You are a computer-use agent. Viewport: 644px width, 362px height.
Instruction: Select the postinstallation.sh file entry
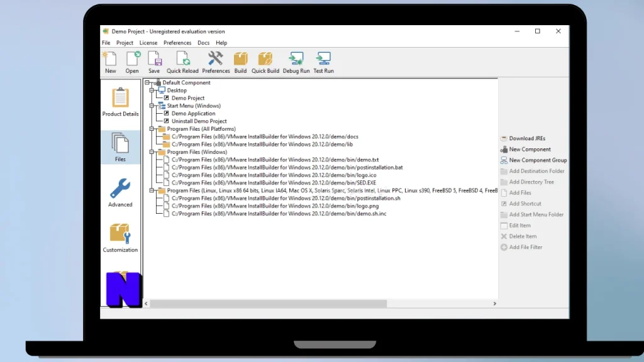coord(286,198)
